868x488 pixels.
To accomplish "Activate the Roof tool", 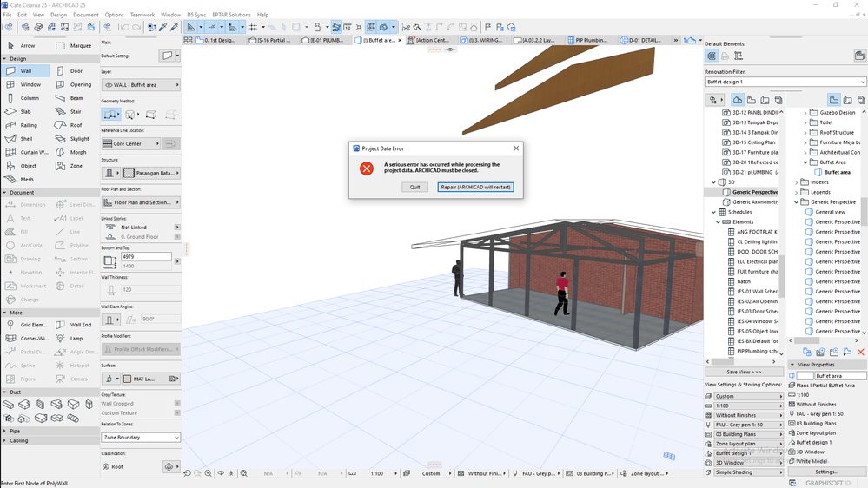I will tap(76, 125).
